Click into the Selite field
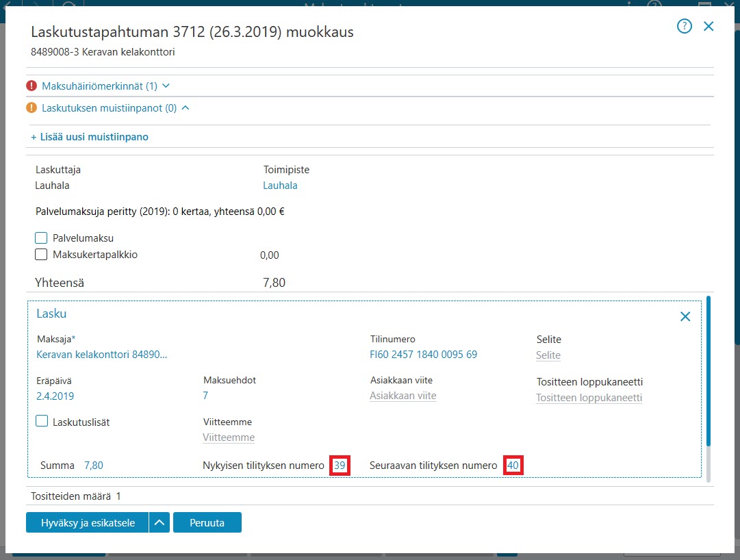The width and height of the screenshot is (740, 560). click(548, 355)
